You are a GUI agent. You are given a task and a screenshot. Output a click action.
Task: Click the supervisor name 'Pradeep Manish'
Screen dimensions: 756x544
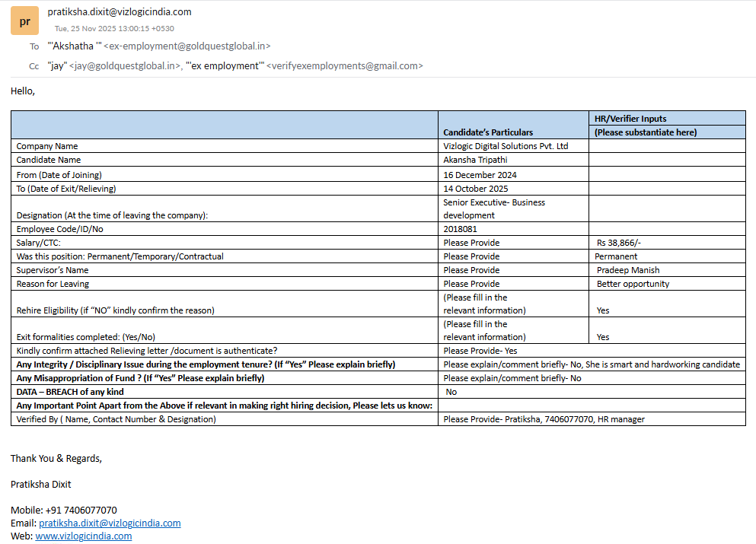coord(628,270)
